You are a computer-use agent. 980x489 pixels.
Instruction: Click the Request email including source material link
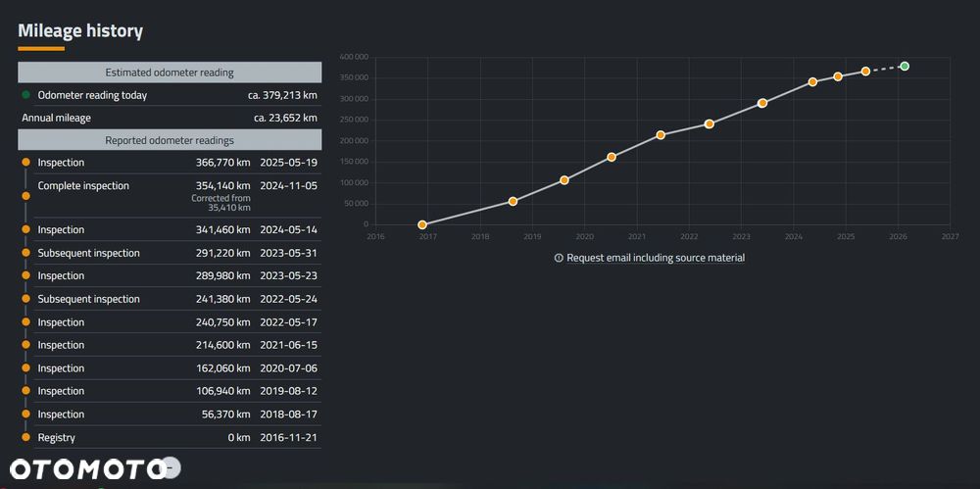[x=656, y=258]
